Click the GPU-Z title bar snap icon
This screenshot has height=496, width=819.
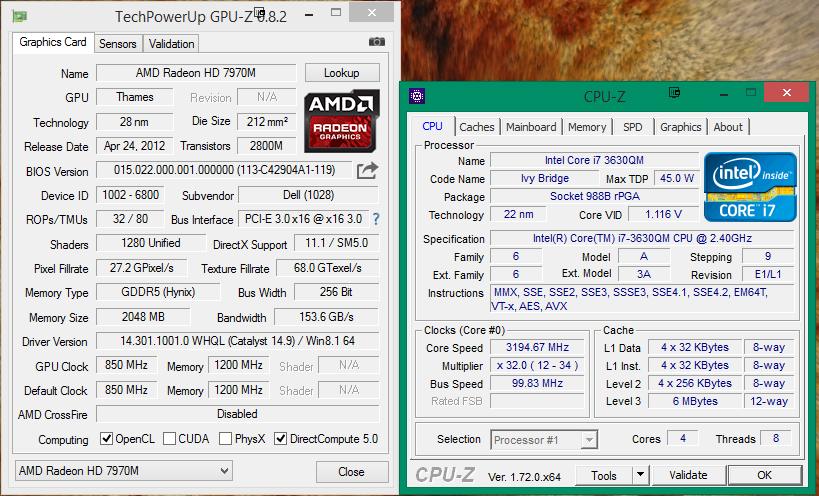pyautogui.click(x=259, y=12)
